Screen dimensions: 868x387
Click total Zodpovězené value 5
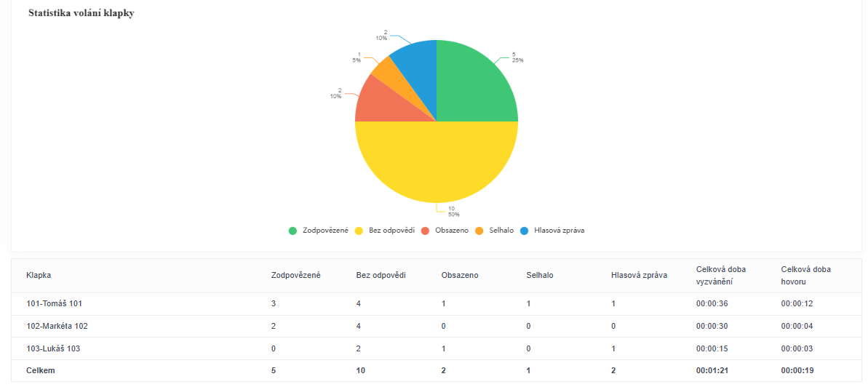[273, 371]
